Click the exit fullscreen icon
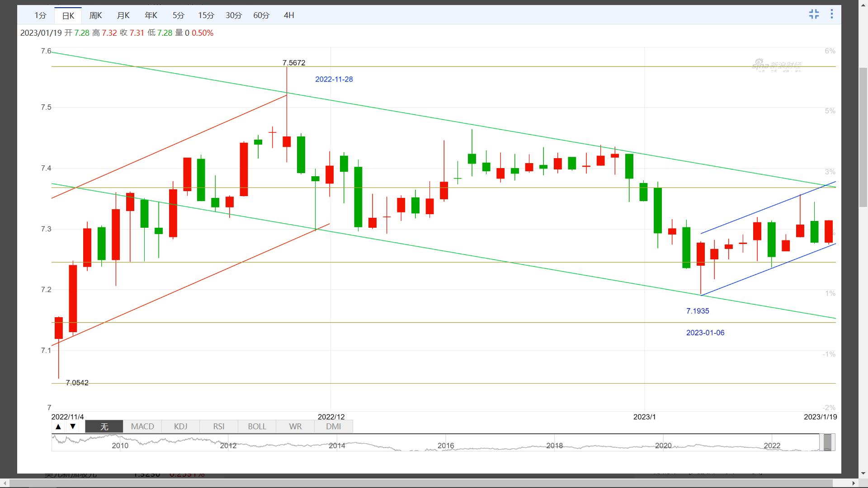868x488 pixels. click(814, 14)
